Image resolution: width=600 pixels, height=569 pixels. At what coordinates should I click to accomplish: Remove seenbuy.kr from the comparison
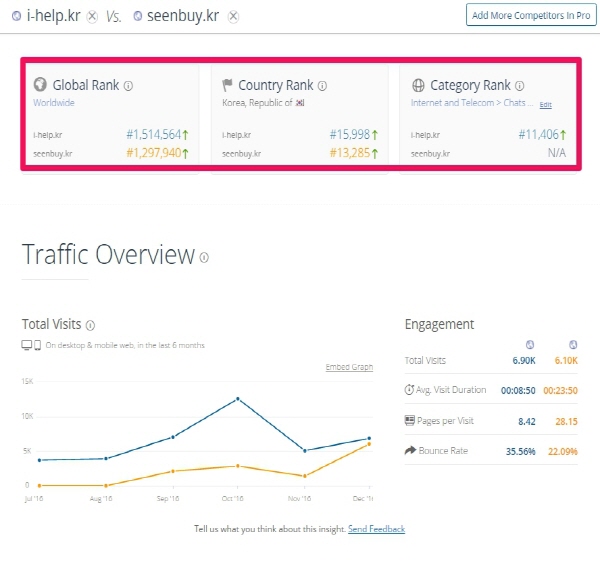click(233, 16)
